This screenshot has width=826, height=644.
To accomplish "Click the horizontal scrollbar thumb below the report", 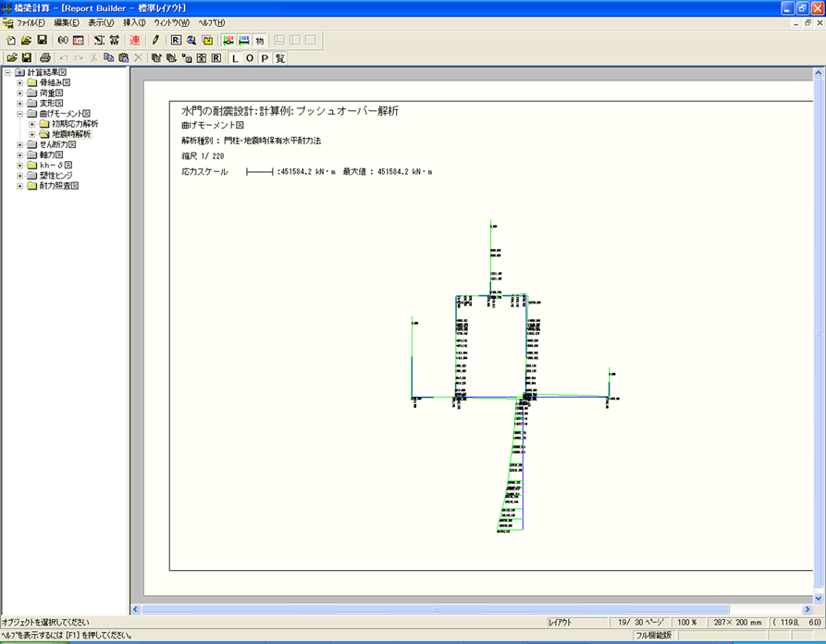I will click(x=435, y=609).
